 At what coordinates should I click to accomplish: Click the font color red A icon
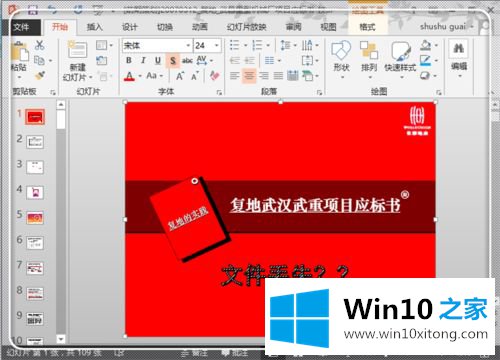pos(129,76)
